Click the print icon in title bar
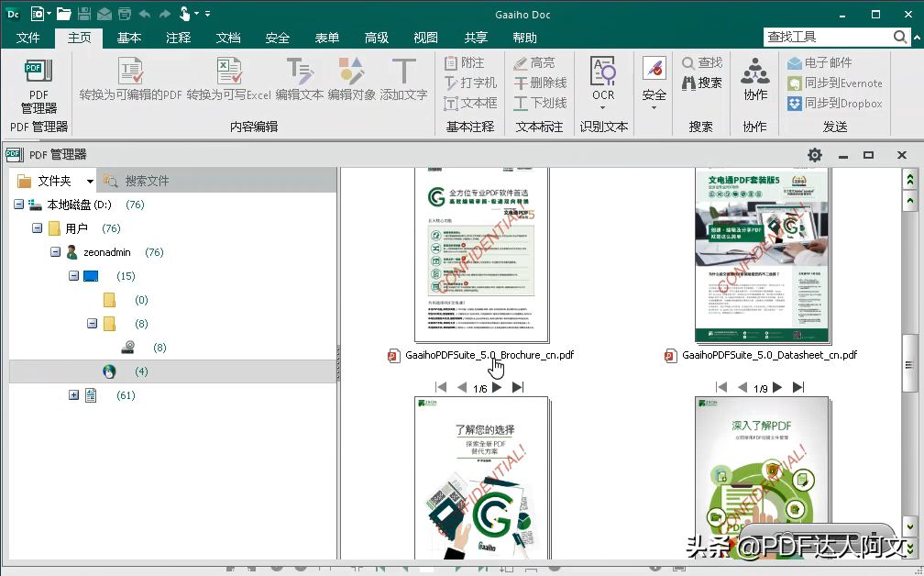 pos(125,14)
